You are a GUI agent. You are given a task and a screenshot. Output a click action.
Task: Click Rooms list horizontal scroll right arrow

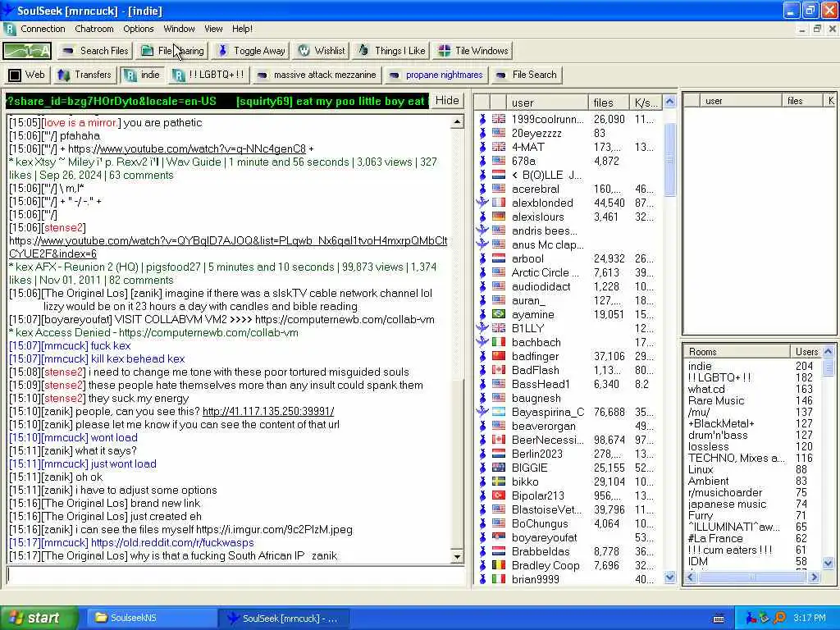(815, 577)
